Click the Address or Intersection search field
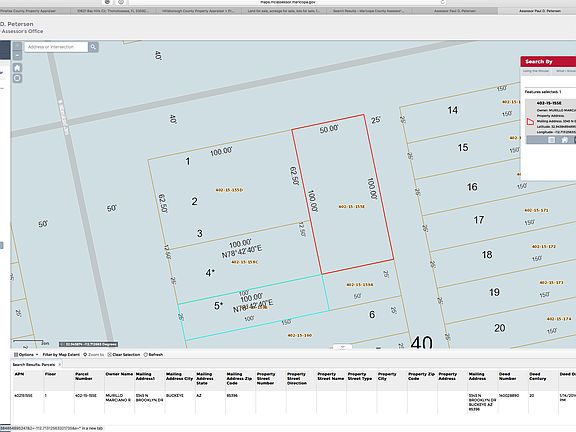This screenshot has width=576, height=432. coord(56,47)
